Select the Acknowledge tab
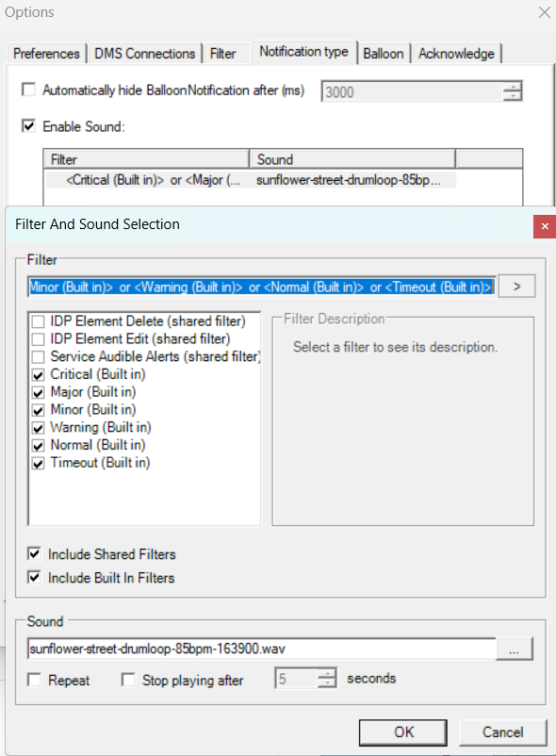 tap(456, 54)
